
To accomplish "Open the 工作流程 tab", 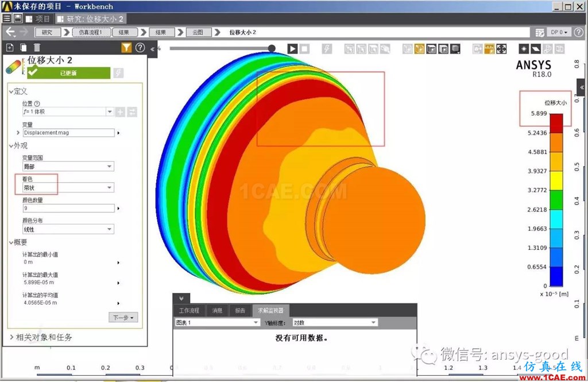I will (x=189, y=310).
